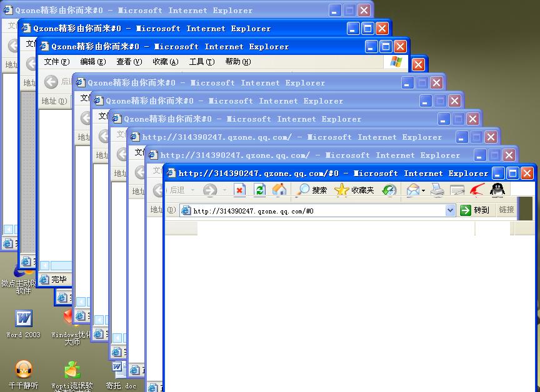The image size is (540, 392).
Task: Click the Stop loading icon in front window
Action: (x=240, y=190)
